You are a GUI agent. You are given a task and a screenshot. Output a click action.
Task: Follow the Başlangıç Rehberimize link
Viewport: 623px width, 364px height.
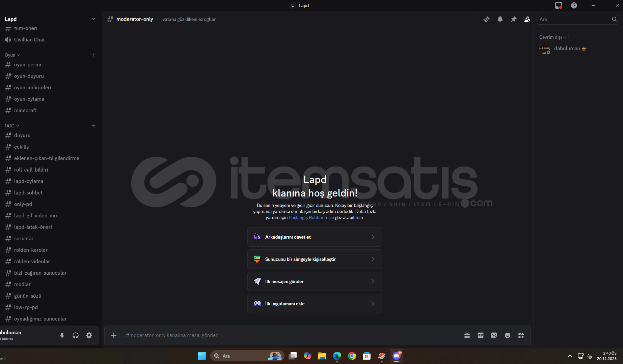(311, 218)
